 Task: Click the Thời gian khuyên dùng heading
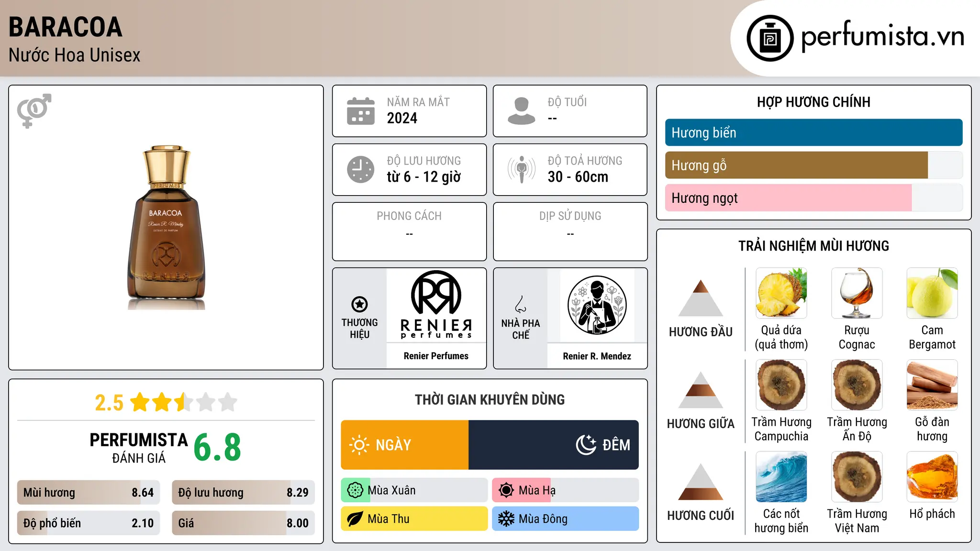(490, 399)
